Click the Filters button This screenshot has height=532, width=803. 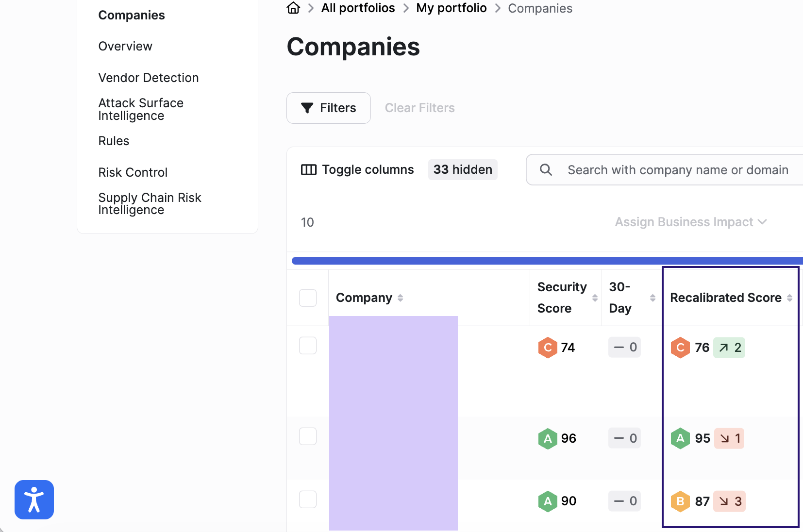click(x=329, y=108)
